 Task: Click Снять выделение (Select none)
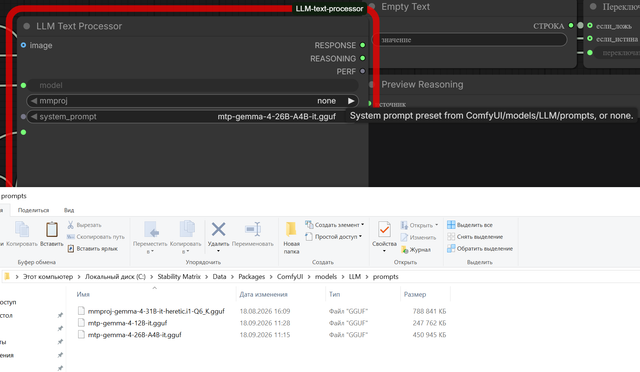pos(475,236)
